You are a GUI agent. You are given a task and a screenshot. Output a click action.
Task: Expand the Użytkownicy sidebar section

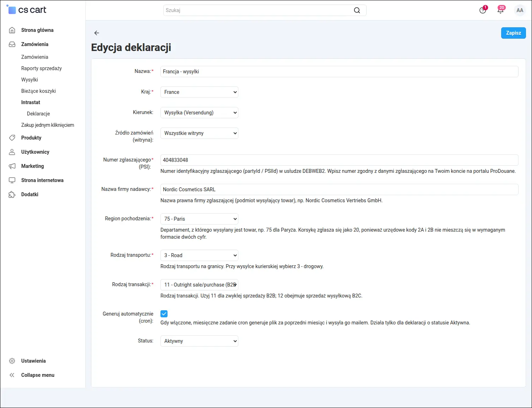[x=35, y=152]
